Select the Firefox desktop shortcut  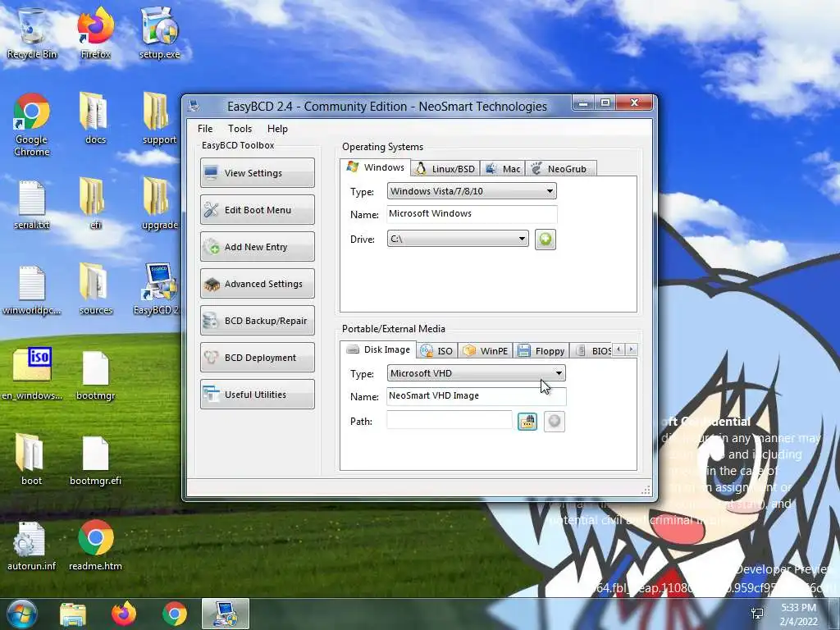[95, 33]
